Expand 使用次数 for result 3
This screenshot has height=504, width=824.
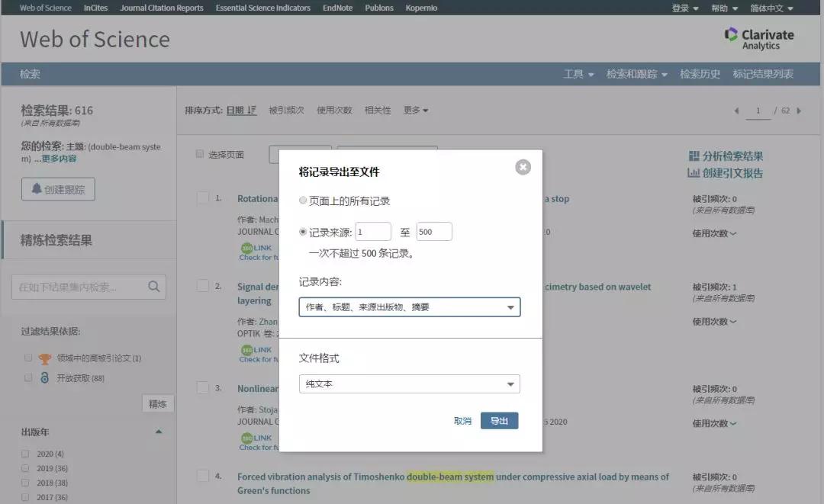[x=714, y=423]
